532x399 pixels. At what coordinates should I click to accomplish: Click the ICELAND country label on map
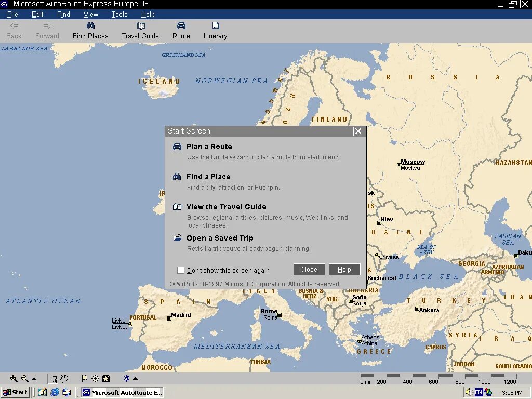pyautogui.click(x=159, y=82)
